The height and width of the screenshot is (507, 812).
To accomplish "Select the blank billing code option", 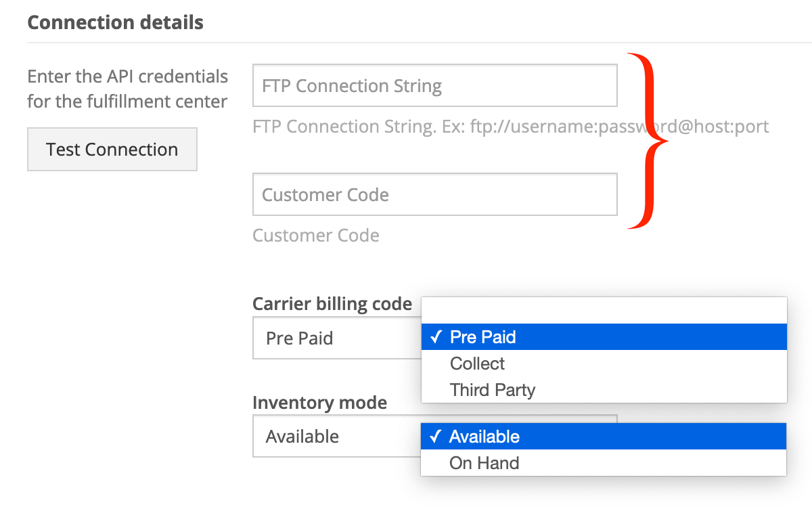I will pyautogui.click(x=604, y=311).
